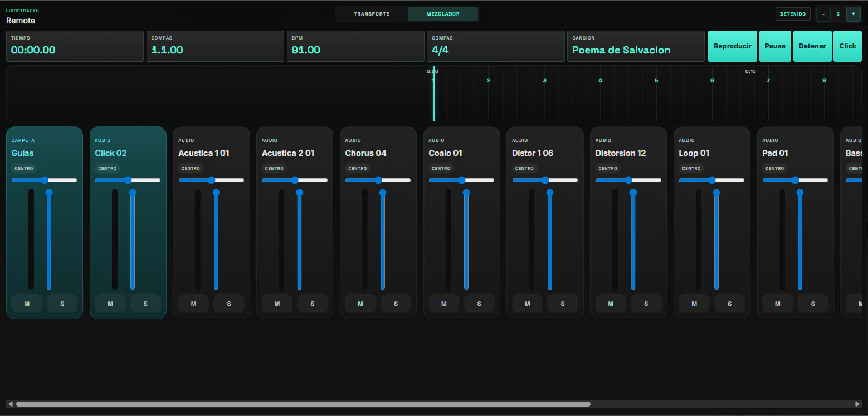
Task: Click the minus stepper button
Action: 823,14
